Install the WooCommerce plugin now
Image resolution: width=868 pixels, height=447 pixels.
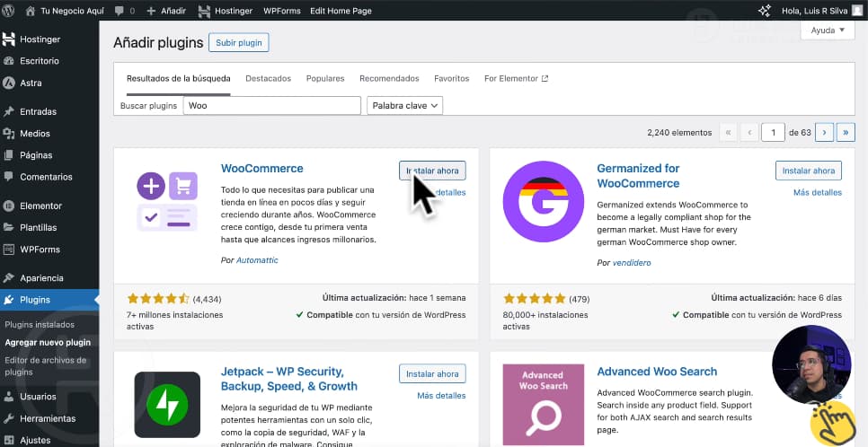pos(432,171)
